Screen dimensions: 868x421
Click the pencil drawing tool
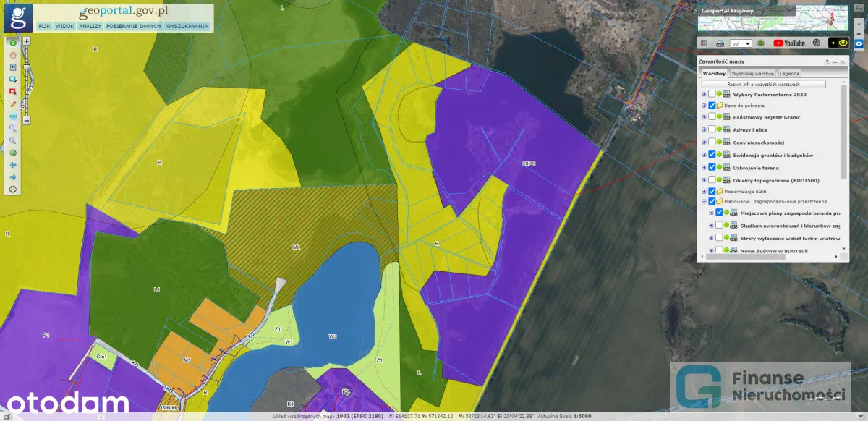coord(13,104)
